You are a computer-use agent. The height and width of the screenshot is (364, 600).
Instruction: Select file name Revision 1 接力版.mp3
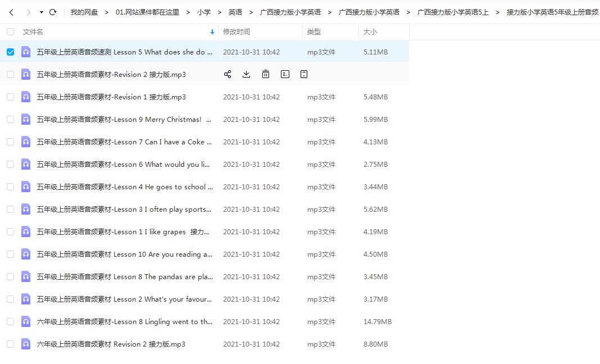coord(111,97)
